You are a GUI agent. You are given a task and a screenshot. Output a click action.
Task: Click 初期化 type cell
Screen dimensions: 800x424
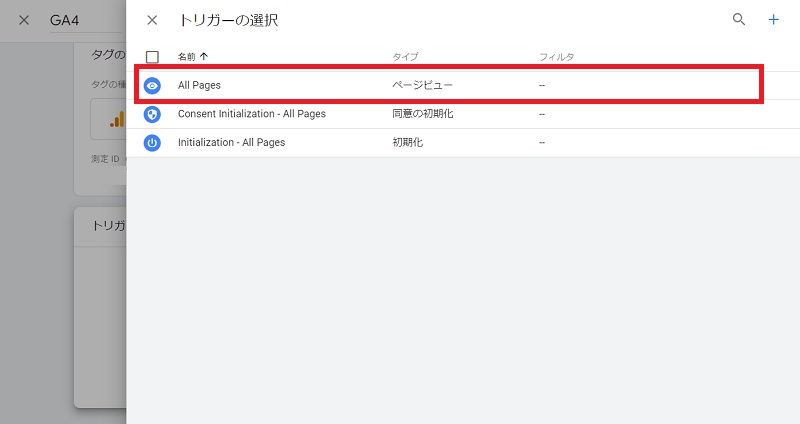coord(407,142)
